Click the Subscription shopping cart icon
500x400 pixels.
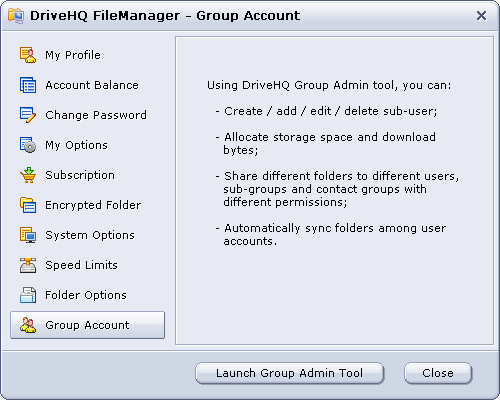(28, 175)
